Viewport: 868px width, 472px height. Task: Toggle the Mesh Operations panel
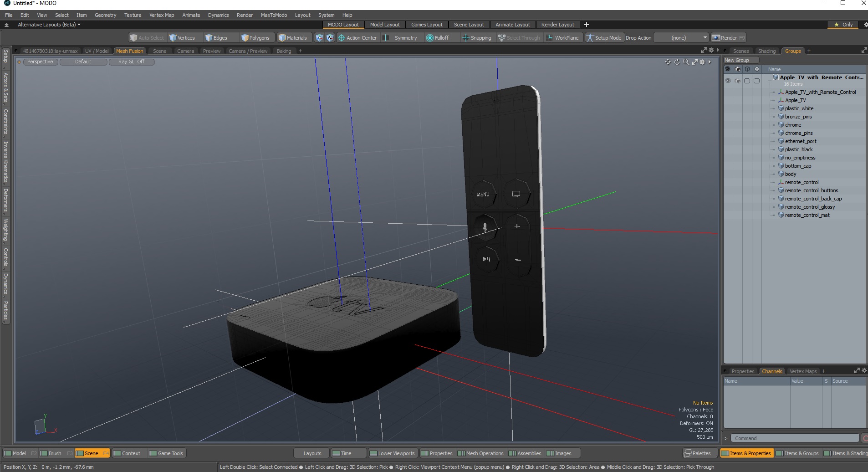tap(480, 453)
